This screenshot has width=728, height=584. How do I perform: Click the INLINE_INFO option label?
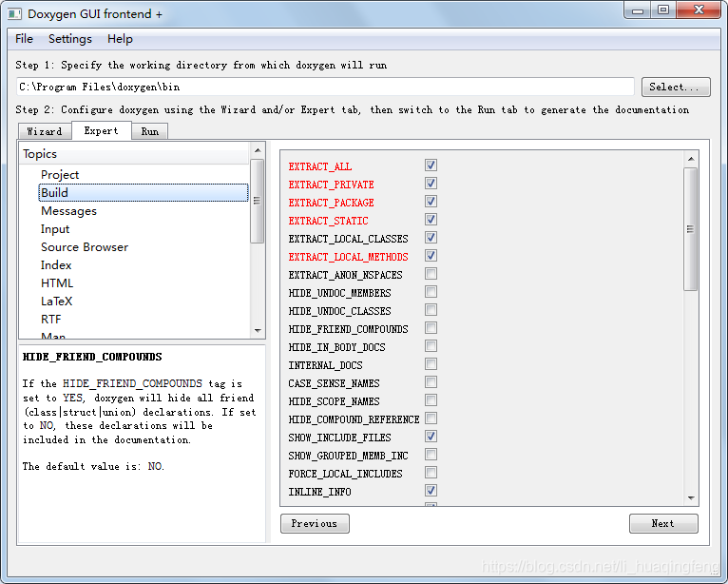pos(319,492)
